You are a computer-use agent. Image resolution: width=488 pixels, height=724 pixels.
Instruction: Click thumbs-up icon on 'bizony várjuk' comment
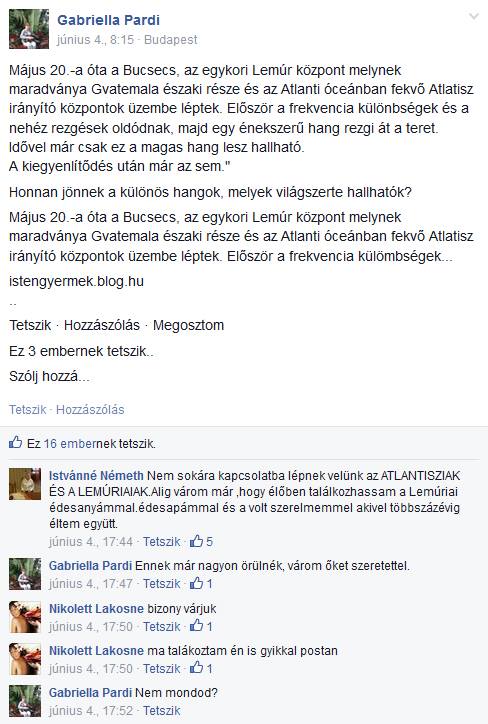coord(196,626)
